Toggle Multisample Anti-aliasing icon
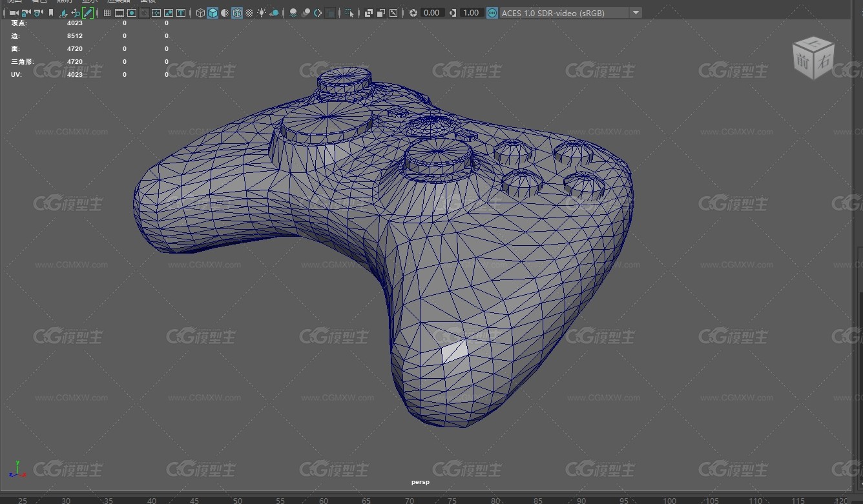Screen dimensions: 863x504 [318, 13]
